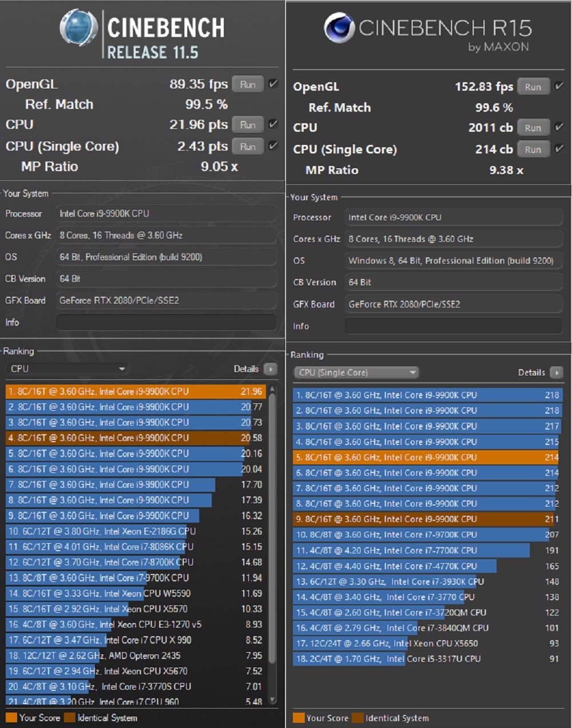Screen dimensions: 572x728
Task: Toggle OpenGL checkbox in Cinebench R15
Action: [559, 86]
